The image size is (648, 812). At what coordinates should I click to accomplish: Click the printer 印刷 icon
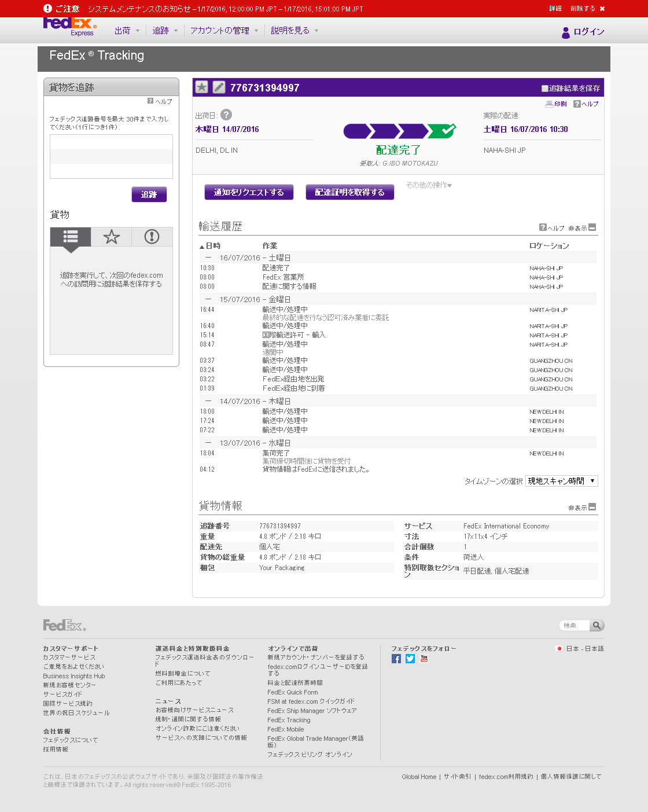pos(549,104)
